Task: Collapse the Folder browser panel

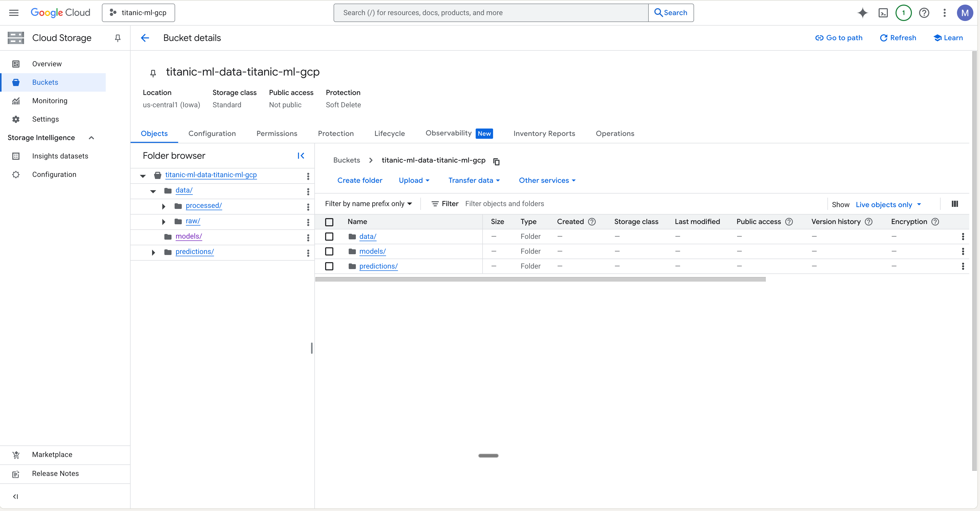Action: [301, 156]
